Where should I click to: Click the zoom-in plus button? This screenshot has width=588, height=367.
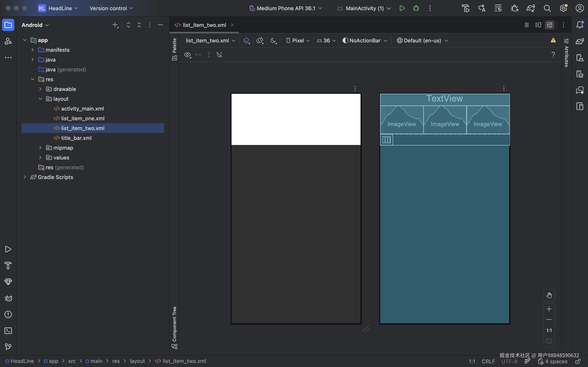(549, 309)
